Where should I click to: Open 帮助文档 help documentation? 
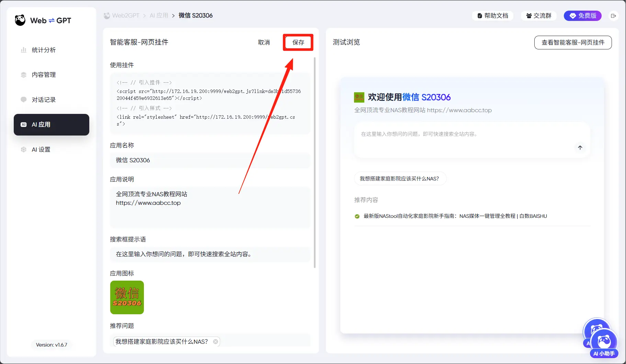point(493,16)
